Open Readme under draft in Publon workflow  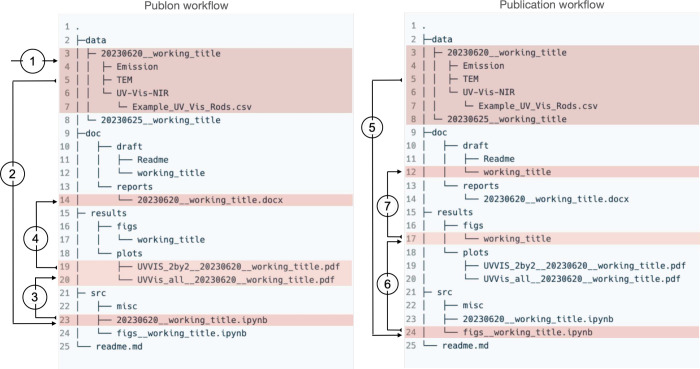pos(153,160)
